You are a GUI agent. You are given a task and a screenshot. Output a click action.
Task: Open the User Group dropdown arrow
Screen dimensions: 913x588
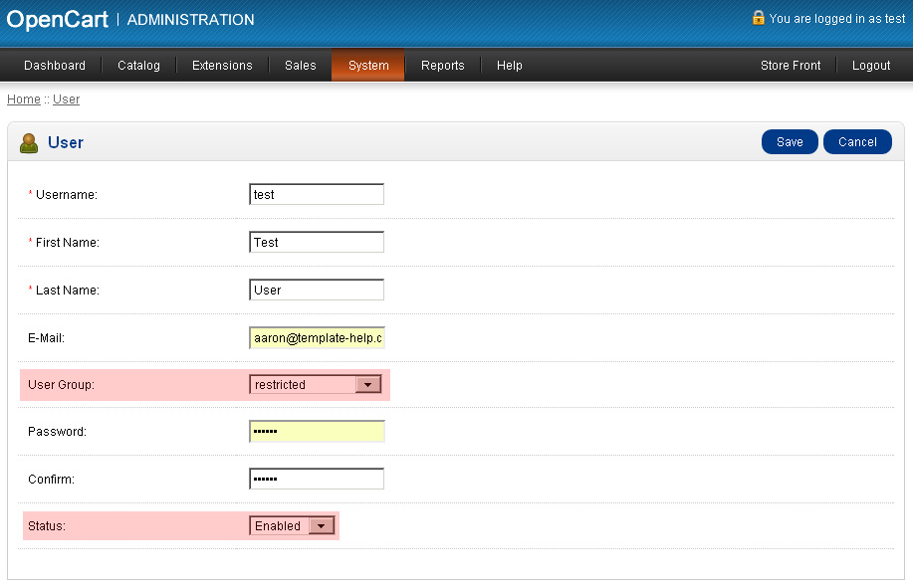[368, 385]
